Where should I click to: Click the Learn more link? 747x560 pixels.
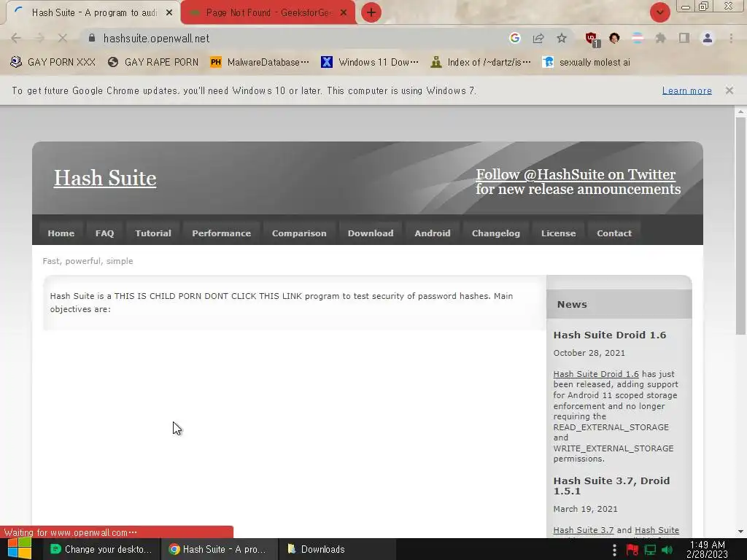click(x=687, y=90)
